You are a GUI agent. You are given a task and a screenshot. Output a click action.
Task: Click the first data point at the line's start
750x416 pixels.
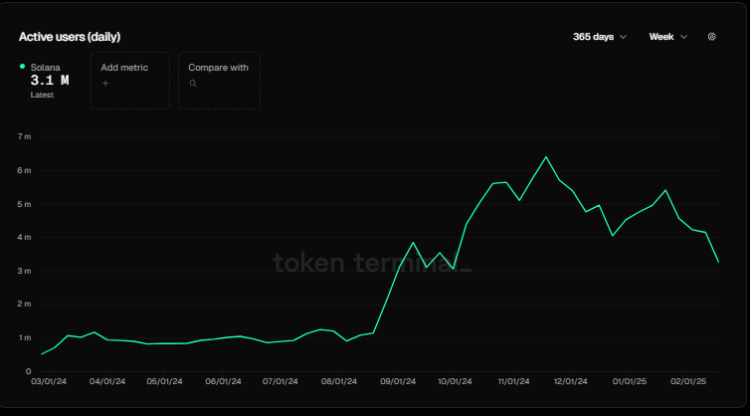pos(42,354)
